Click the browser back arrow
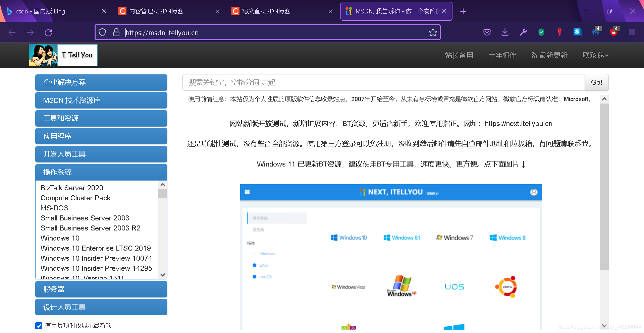The width and height of the screenshot is (644, 333). pos(12,32)
